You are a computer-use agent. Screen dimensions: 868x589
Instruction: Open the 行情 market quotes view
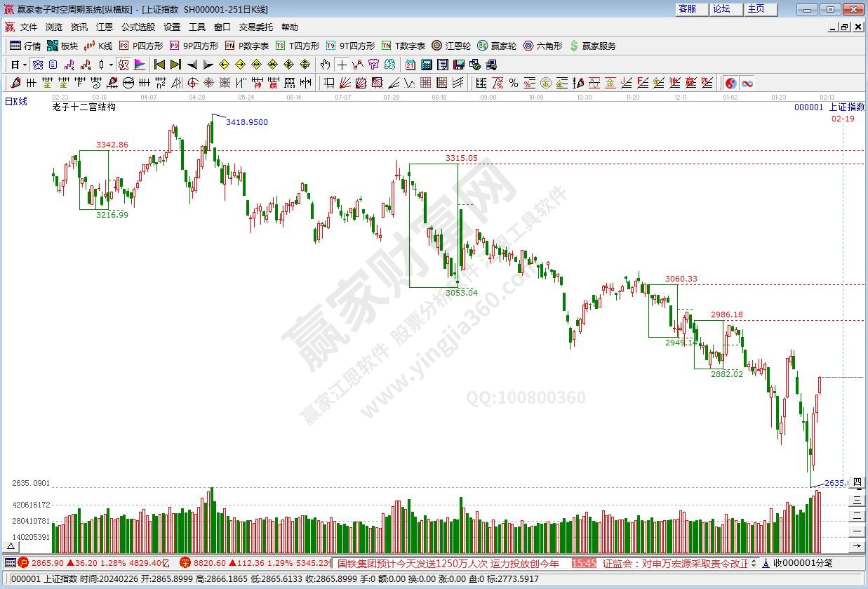point(25,46)
